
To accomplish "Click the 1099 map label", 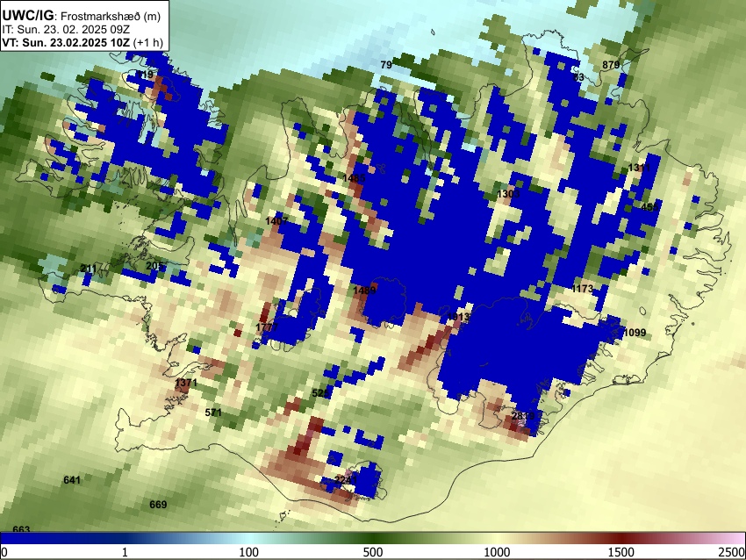I will point(635,332).
